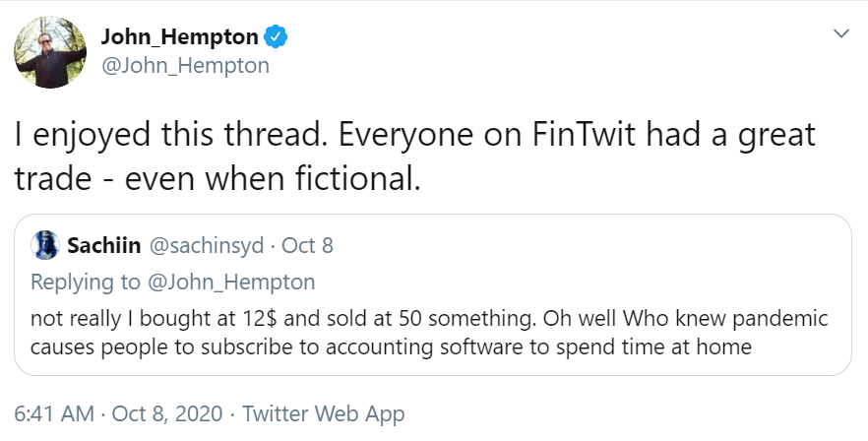Open Sachiin's small avatar in quoted tweet
The height and width of the screenshot is (441, 868).
click(x=45, y=244)
